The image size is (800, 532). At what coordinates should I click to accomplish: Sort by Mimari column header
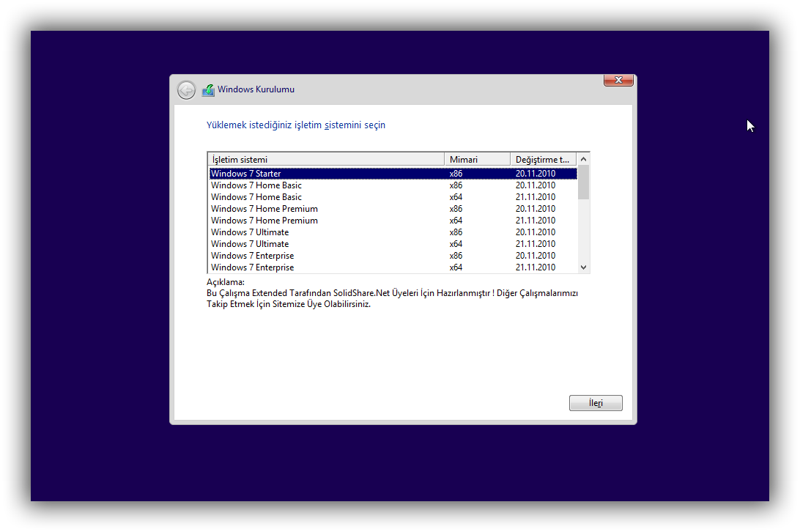pyautogui.click(x=477, y=159)
